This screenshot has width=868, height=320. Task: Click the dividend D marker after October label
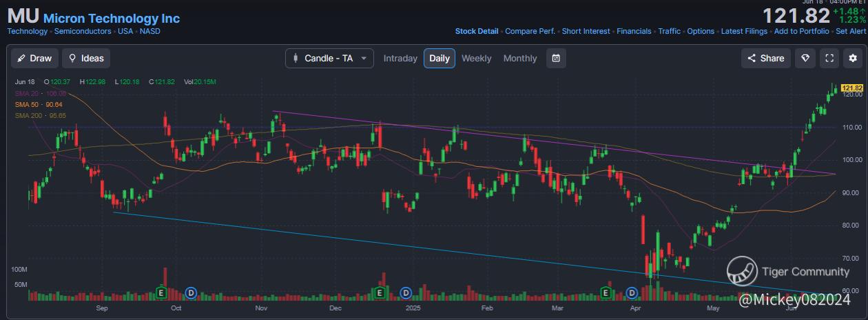point(192,292)
